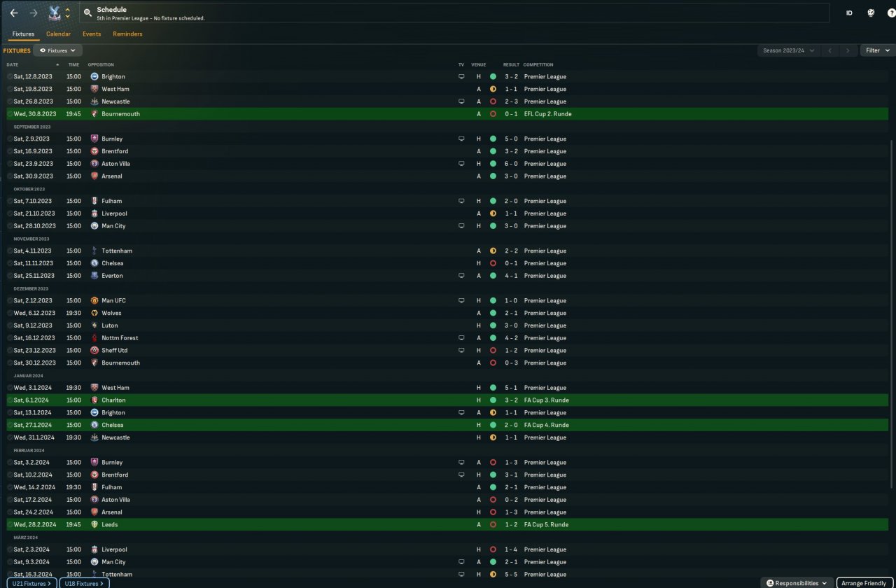Go back with the left arrow
The width and height of the screenshot is (896, 588).
(x=14, y=13)
